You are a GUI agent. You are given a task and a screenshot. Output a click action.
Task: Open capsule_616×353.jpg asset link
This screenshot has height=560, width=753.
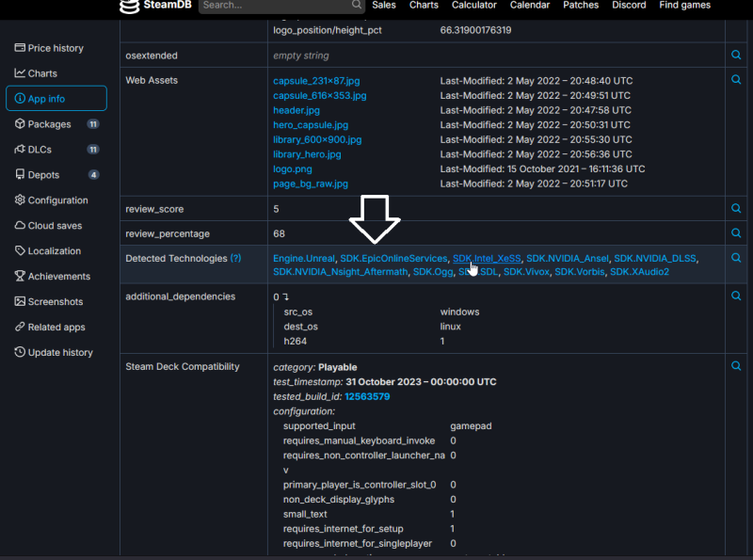(319, 96)
